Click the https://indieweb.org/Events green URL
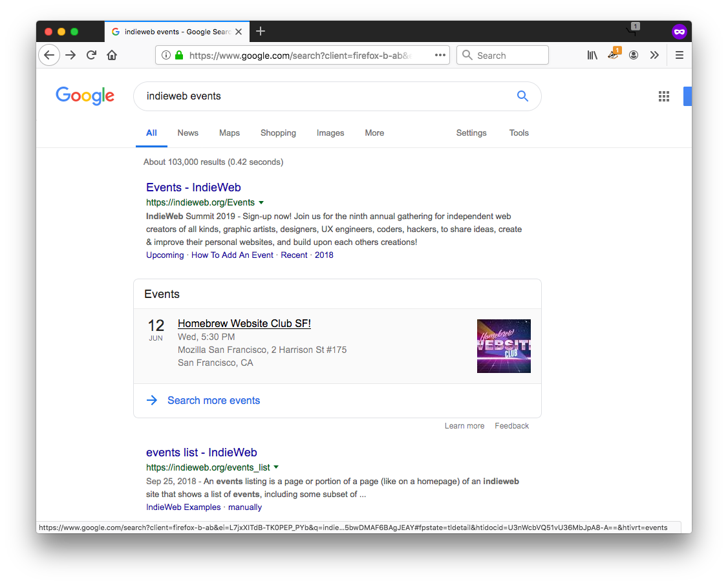Image resolution: width=728 pixels, height=585 pixels. point(200,202)
